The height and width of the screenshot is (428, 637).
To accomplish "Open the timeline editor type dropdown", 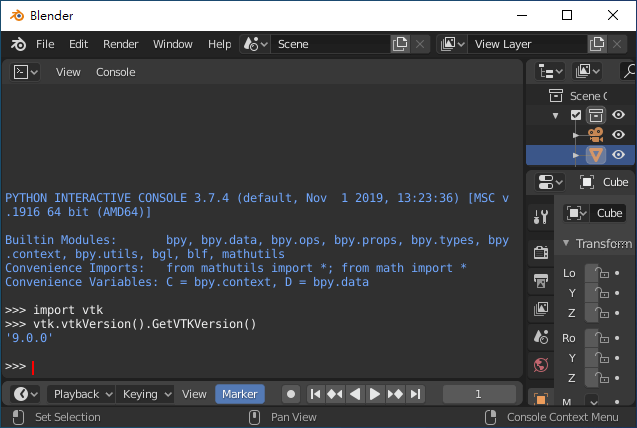I will click(x=25, y=394).
